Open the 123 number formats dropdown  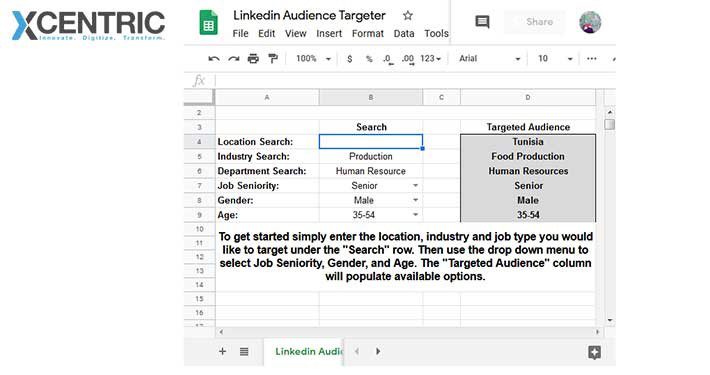[x=430, y=59]
